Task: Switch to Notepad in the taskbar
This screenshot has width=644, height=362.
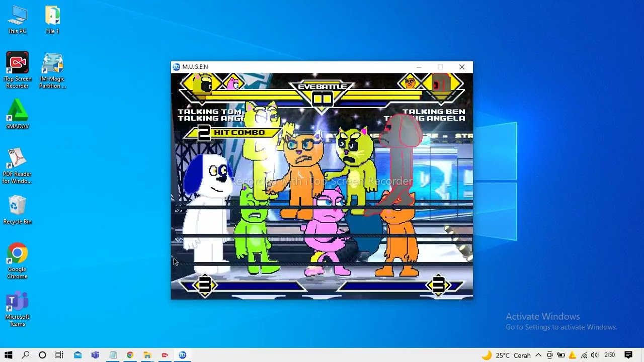Action: coord(113,355)
